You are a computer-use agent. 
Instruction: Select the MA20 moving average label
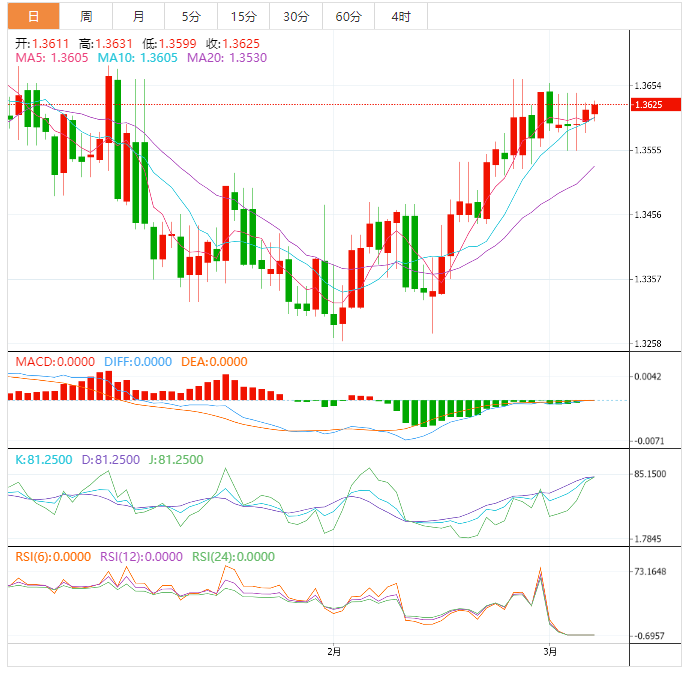(x=226, y=59)
